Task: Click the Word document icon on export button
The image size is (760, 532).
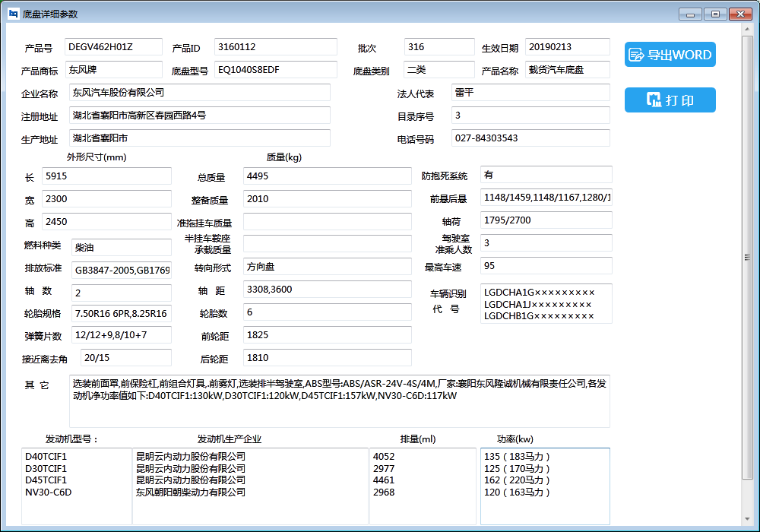Action: click(x=635, y=55)
